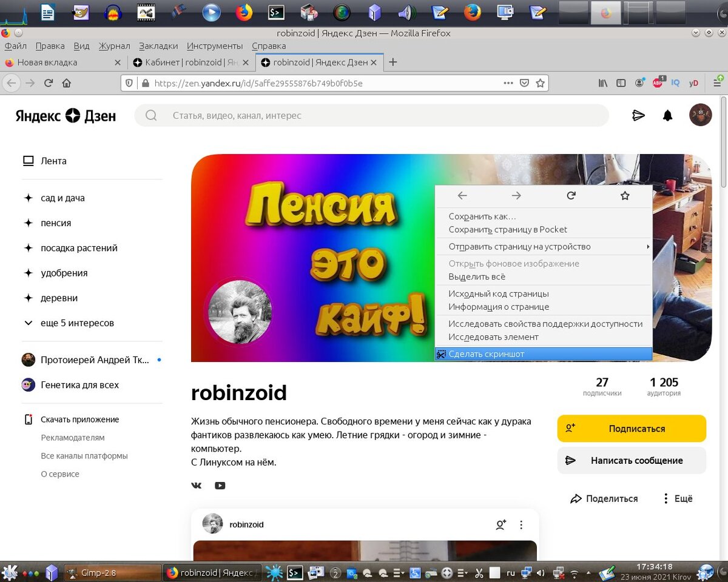Launch GIMP from the top panel
Image resolution: width=728 pixels, height=582 pixels.
click(x=81, y=12)
